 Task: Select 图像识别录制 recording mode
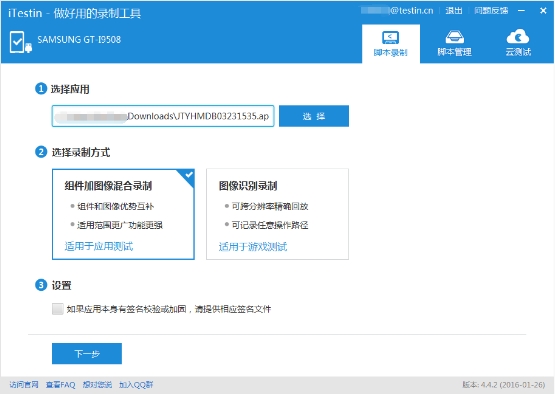click(x=278, y=214)
